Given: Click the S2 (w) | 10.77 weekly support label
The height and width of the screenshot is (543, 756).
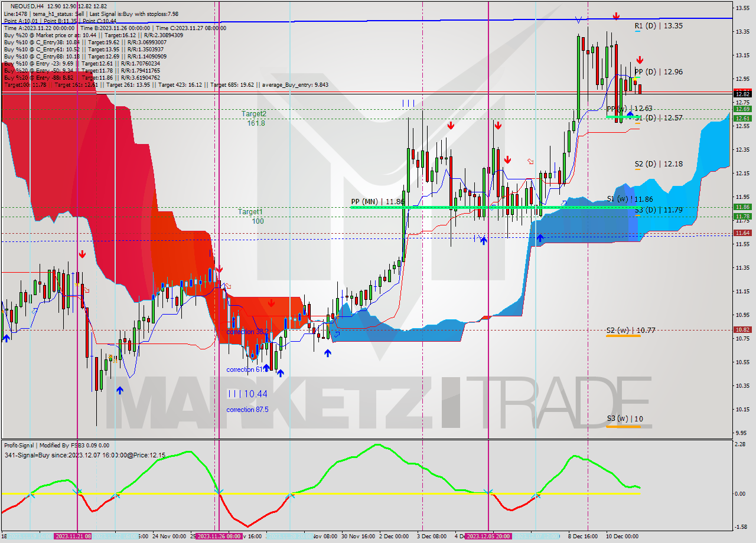Looking at the screenshot, I should click(630, 331).
